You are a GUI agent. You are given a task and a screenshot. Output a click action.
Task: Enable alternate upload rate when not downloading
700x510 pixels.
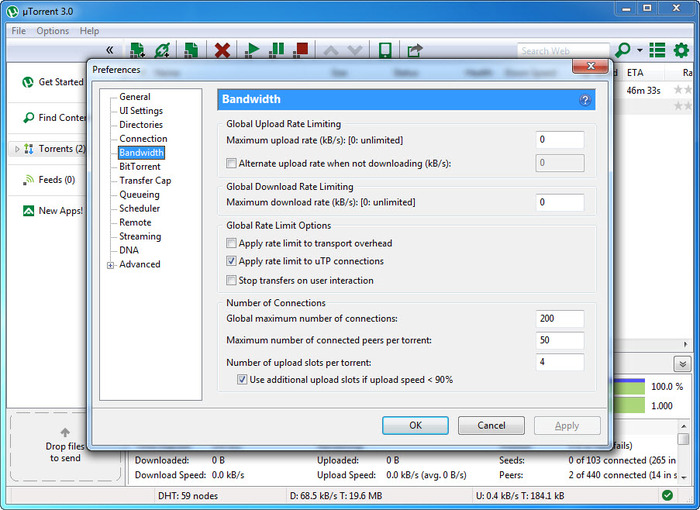pos(231,163)
